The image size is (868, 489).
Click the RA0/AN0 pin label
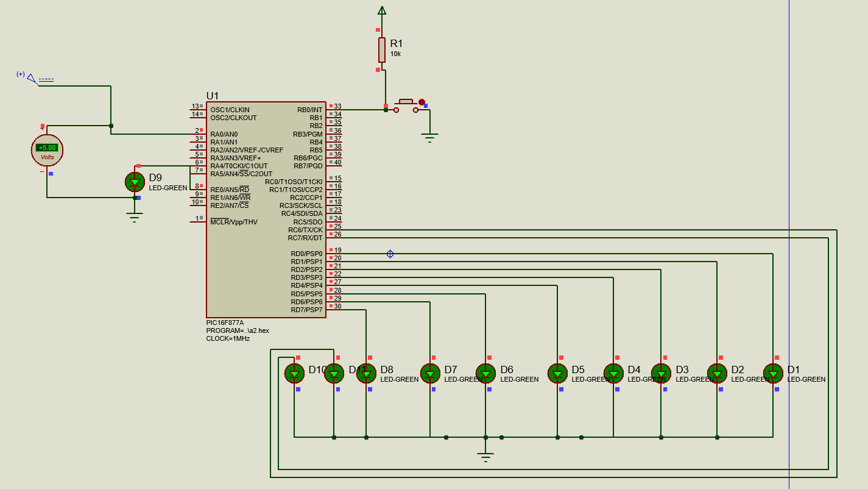click(224, 134)
